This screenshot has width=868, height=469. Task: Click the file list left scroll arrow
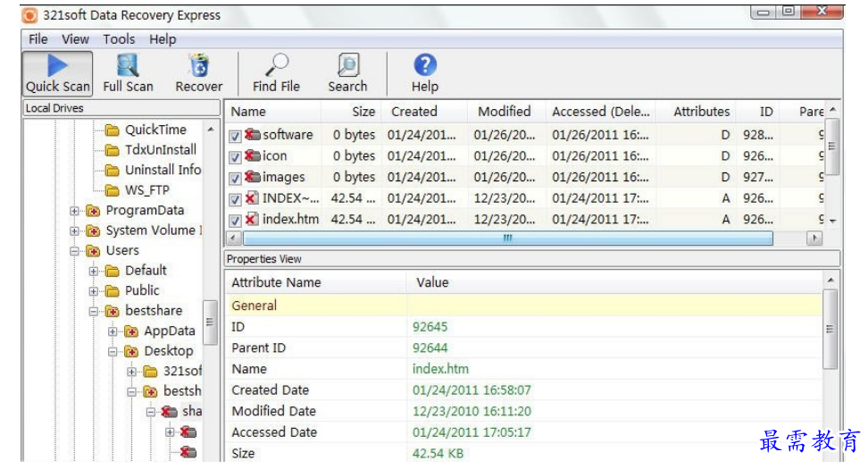[x=233, y=239]
